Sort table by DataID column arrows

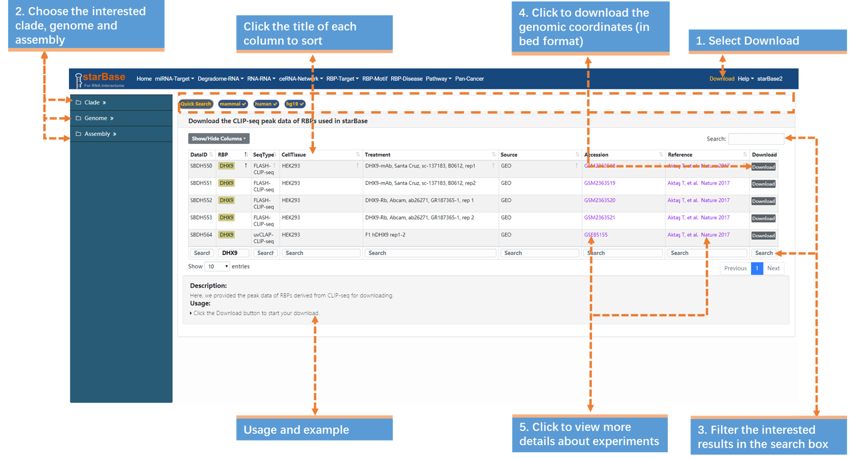[x=211, y=155]
